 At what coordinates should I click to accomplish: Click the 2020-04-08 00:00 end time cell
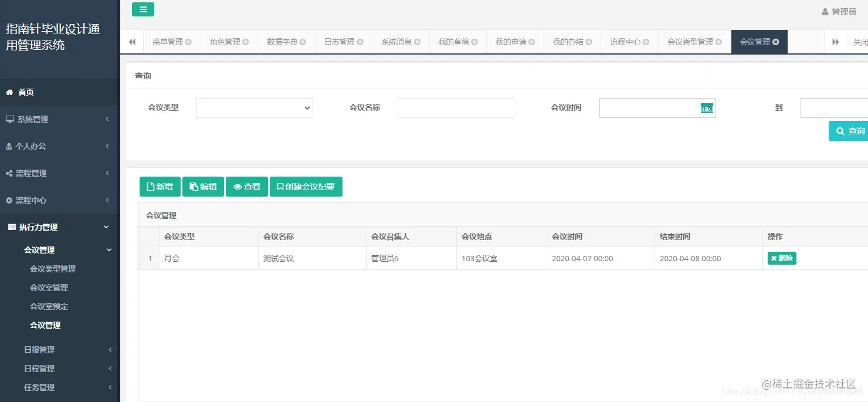(x=708, y=258)
